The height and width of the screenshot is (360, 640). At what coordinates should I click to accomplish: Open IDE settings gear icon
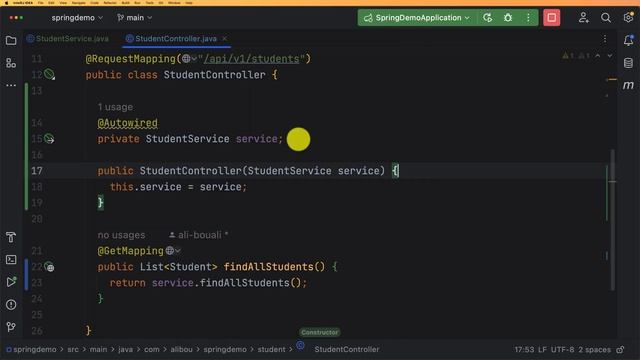(628, 17)
